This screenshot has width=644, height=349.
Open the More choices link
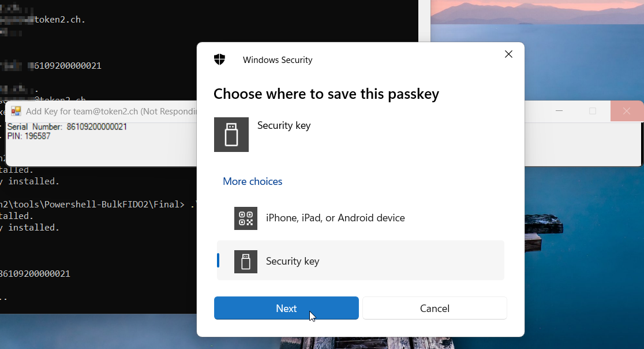tap(253, 181)
